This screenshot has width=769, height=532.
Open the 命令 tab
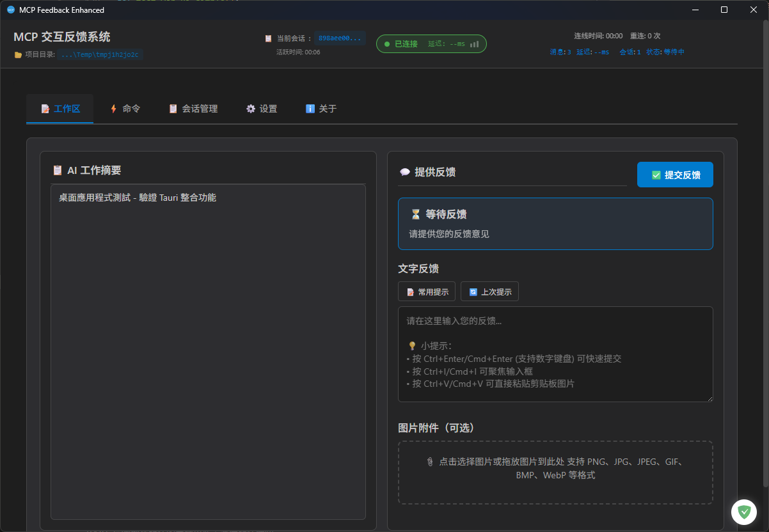click(x=124, y=109)
